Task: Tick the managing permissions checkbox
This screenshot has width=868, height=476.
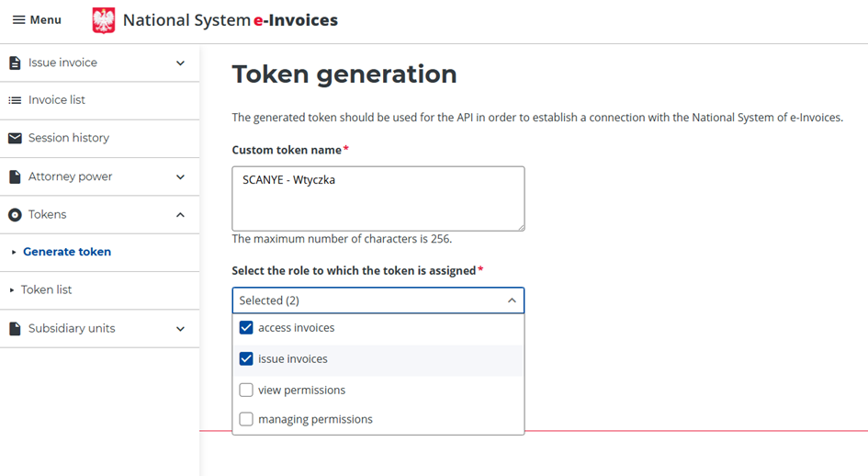Action: pos(246,420)
